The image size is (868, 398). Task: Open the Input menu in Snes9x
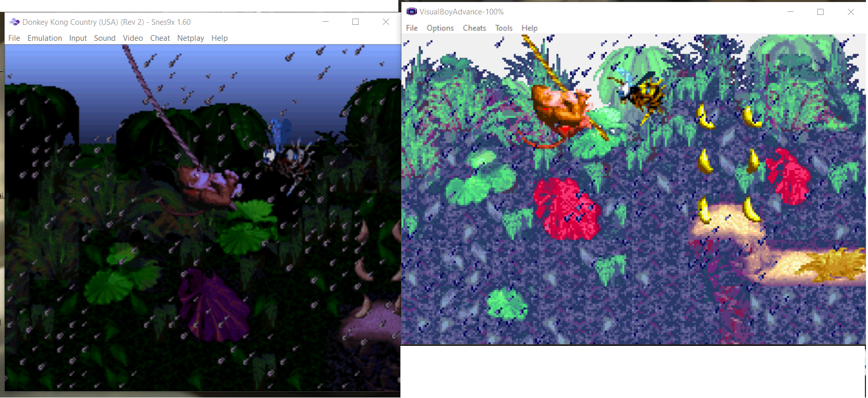(78, 38)
